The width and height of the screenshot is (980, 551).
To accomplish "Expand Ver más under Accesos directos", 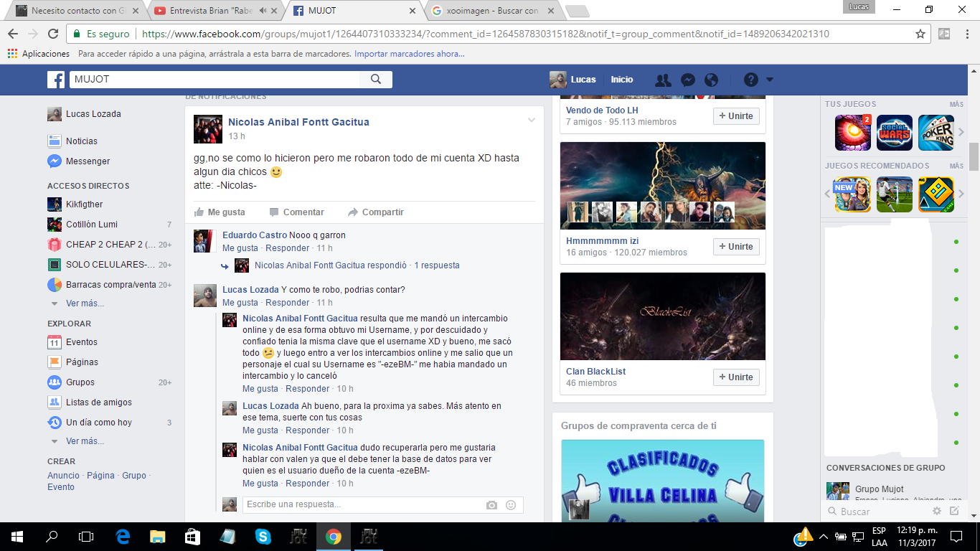I will pos(84,303).
